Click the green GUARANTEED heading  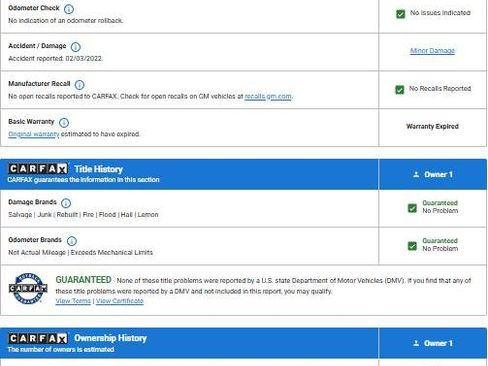pos(83,280)
